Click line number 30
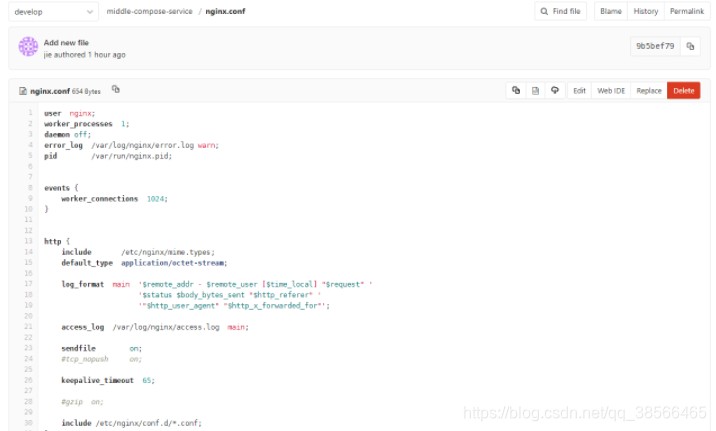 click(x=28, y=423)
